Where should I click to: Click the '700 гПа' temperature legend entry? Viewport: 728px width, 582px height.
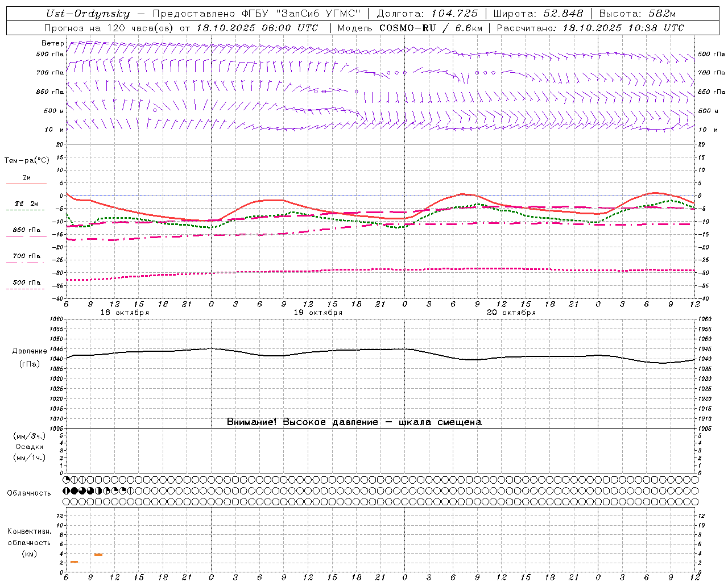[x=27, y=256]
